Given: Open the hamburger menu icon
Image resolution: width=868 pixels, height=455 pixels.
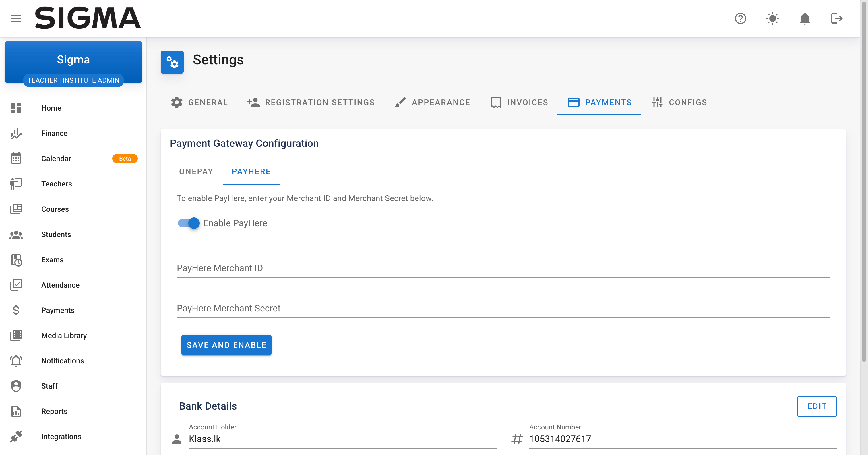Looking at the screenshot, I should 16,18.
